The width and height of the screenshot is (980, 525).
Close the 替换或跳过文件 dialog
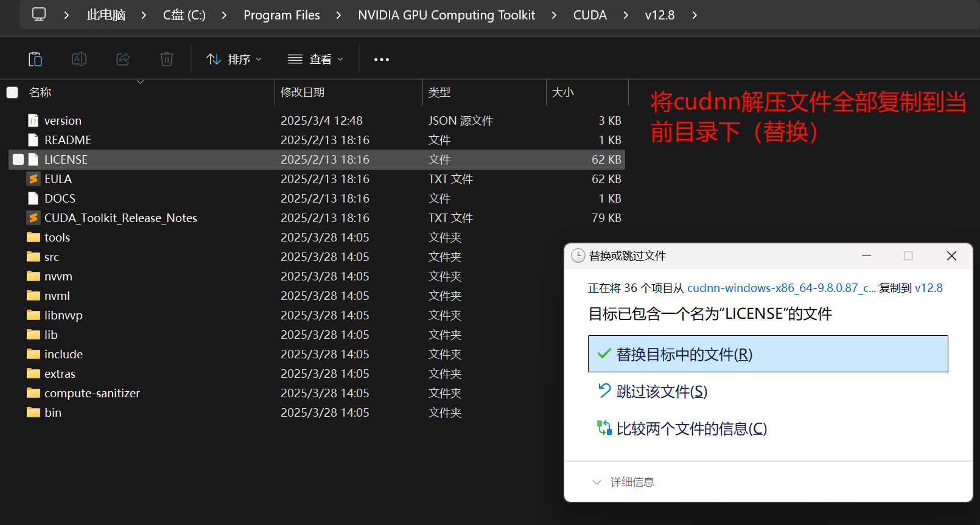(x=951, y=256)
